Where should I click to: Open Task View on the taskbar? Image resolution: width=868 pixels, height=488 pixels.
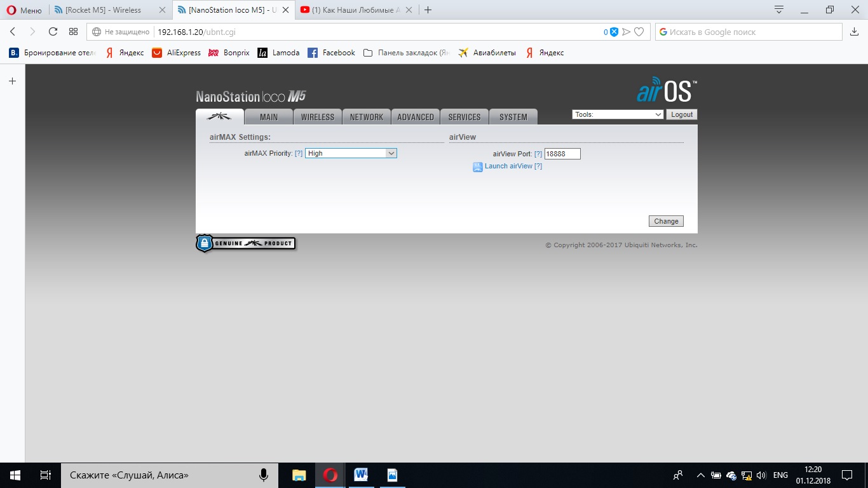click(46, 475)
